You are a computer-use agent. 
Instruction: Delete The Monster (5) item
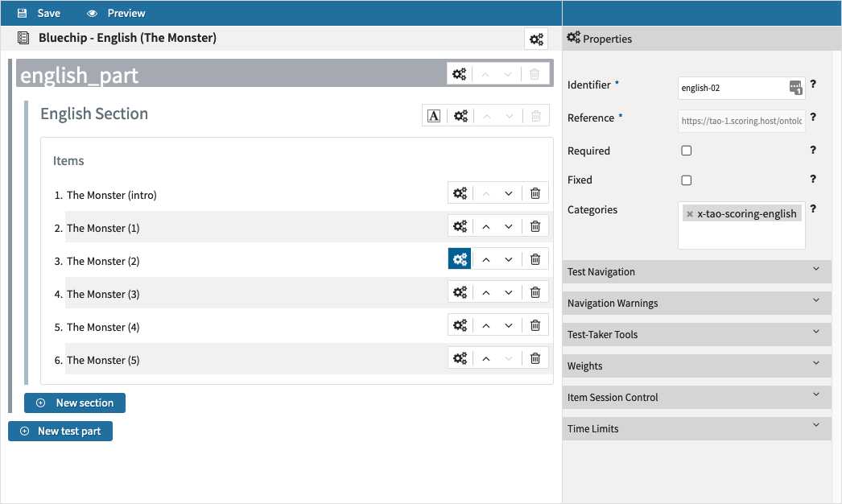(535, 358)
